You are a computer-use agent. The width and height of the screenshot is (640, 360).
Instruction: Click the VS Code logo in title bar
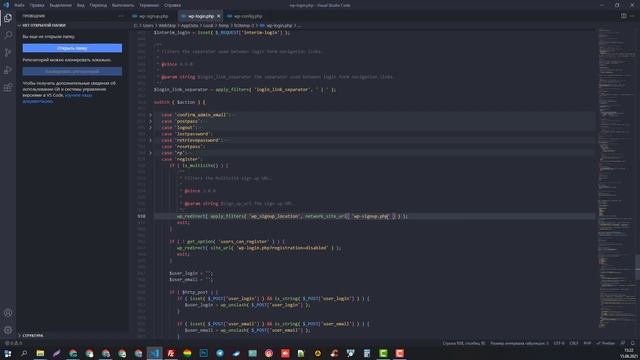pos(6,5)
